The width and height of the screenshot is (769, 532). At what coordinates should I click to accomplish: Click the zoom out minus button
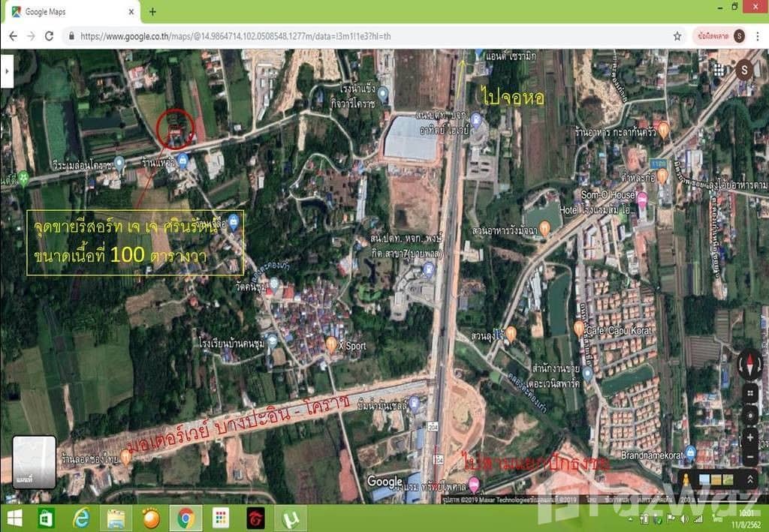[749, 456]
